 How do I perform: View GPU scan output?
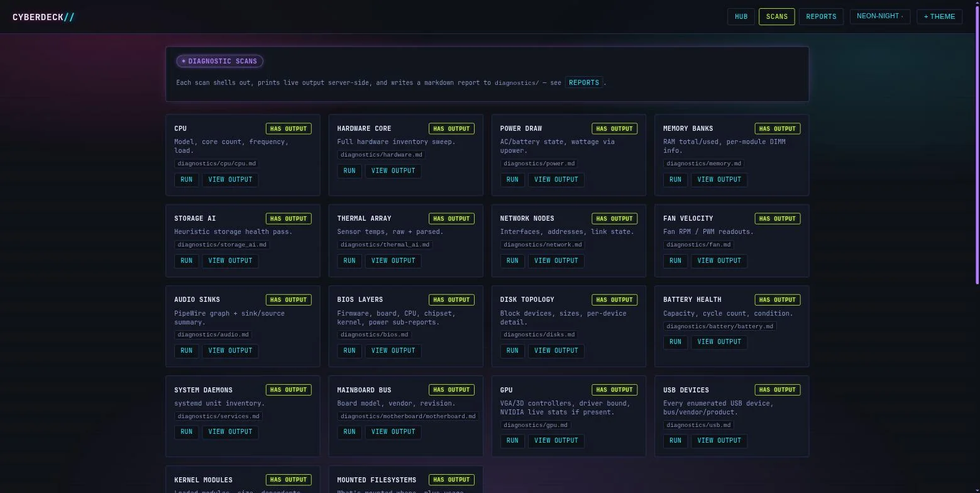click(556, 440)
